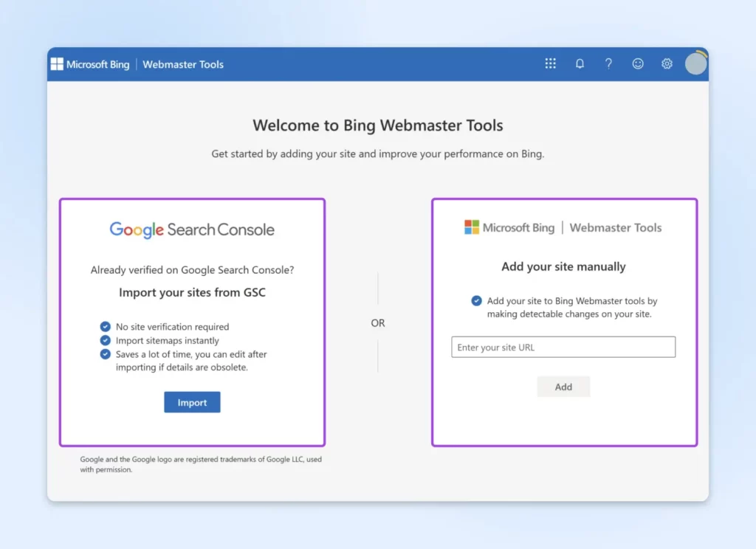This screenshot has height=549, width=756.
Task: Click the user profile avatar
Action: pos(695,64)
